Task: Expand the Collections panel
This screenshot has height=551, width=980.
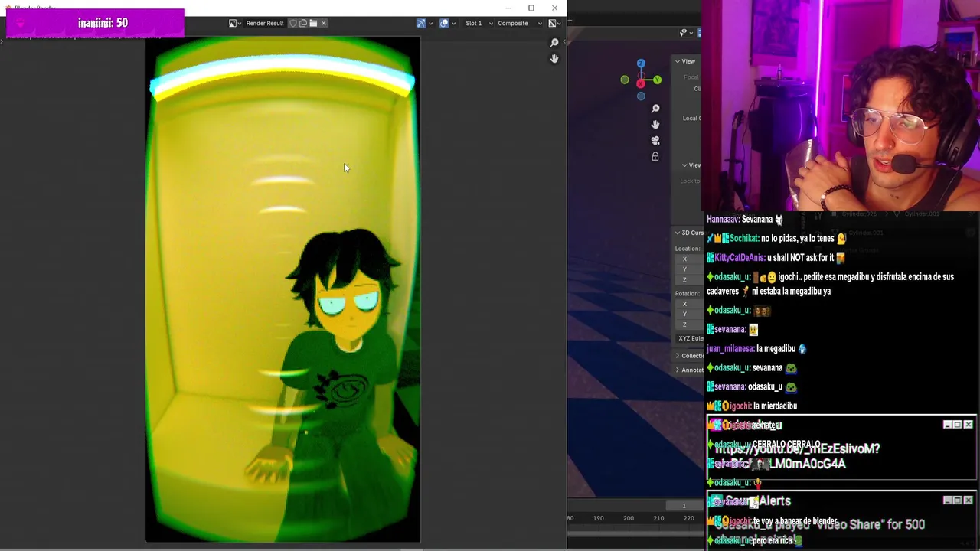Action: click(x=688, y=356)
